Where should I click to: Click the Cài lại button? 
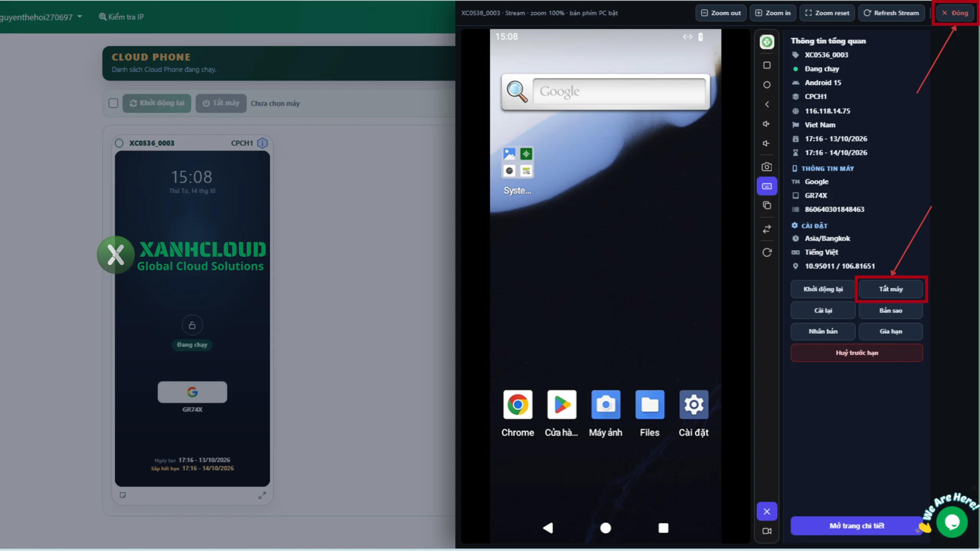[823, 311]
